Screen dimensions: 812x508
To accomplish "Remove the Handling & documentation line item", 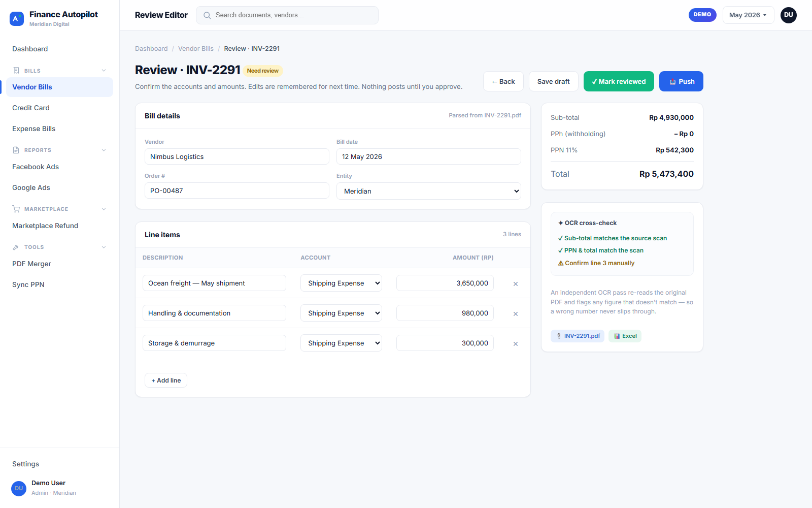I will pyautogui.click(x=516, y=314).
